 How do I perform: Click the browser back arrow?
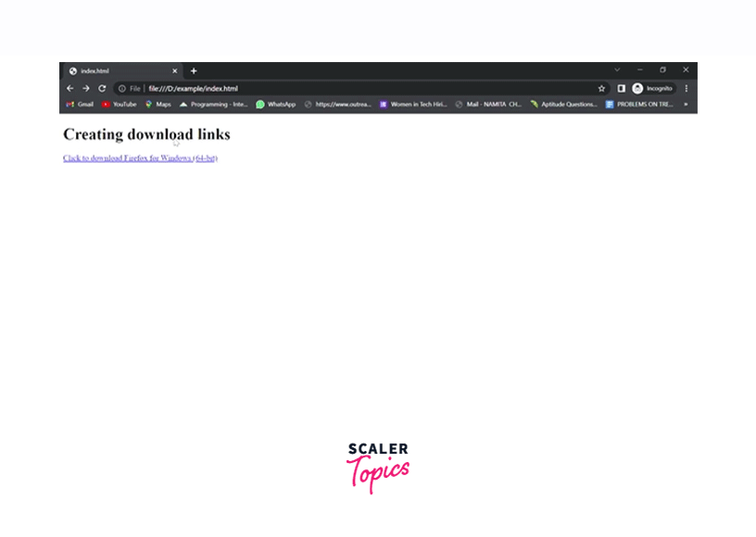pos(69,88)
